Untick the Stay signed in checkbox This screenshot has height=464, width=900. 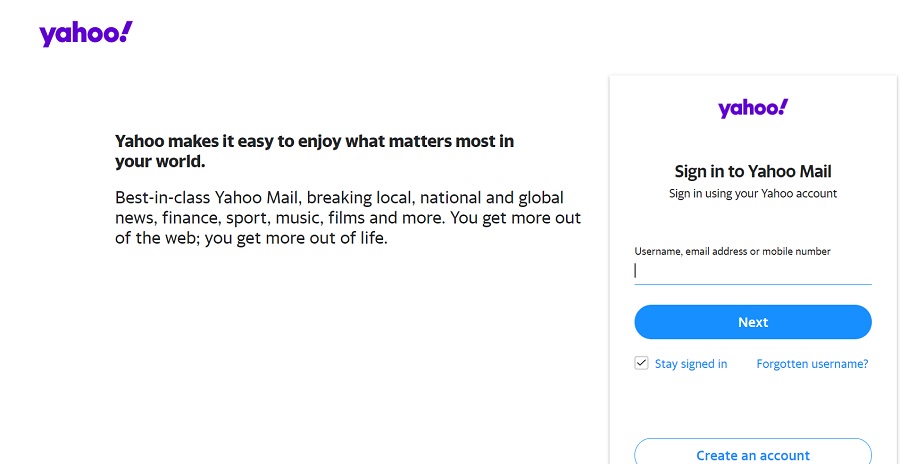[642, 363]
